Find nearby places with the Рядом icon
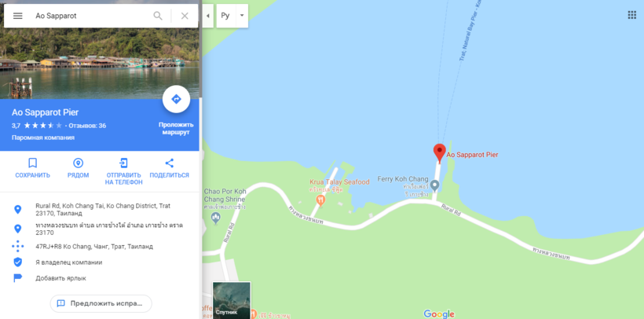 [78, 163]
